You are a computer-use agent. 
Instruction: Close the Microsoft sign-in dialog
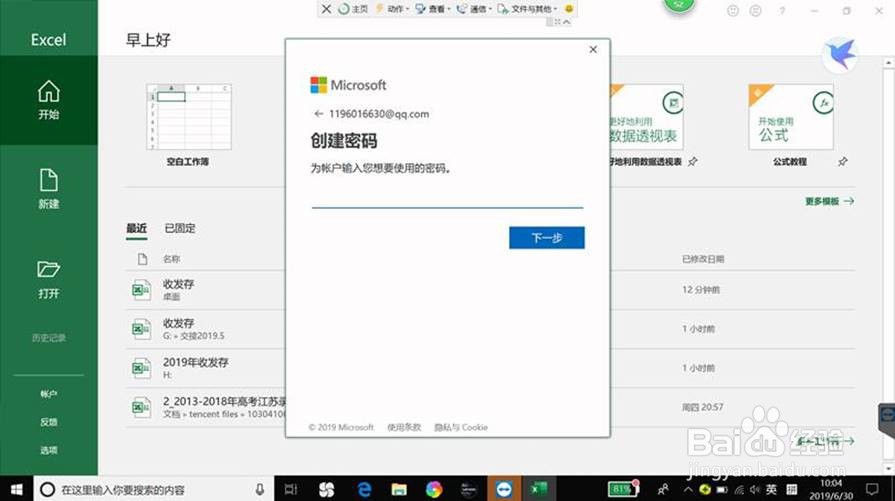pyautogui.click(x=593, y=50)
